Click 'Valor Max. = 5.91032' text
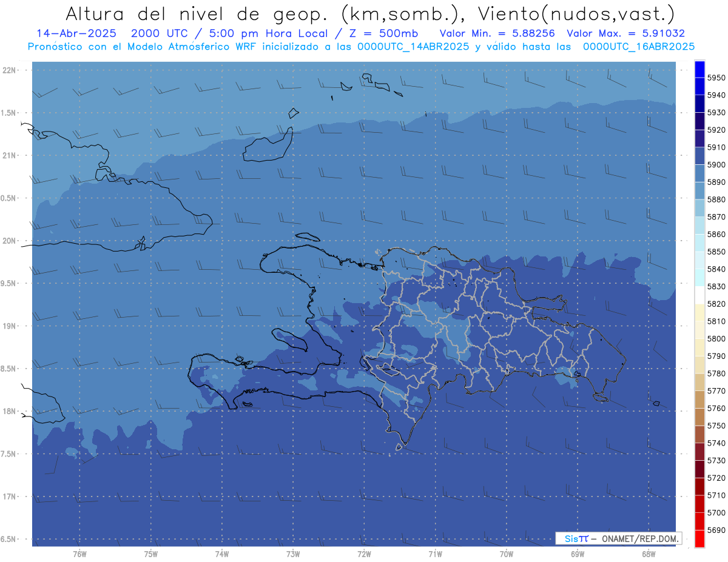 coord(625,33)
